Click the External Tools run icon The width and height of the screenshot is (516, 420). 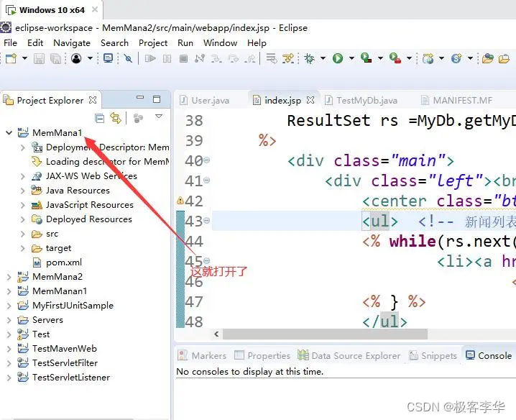[395, 58]
